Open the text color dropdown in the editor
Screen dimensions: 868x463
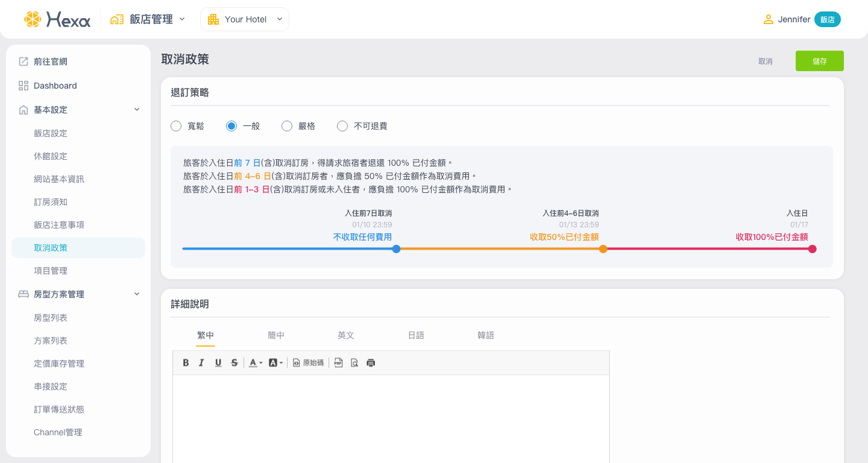pyautogui.click(x=256, y=363)
